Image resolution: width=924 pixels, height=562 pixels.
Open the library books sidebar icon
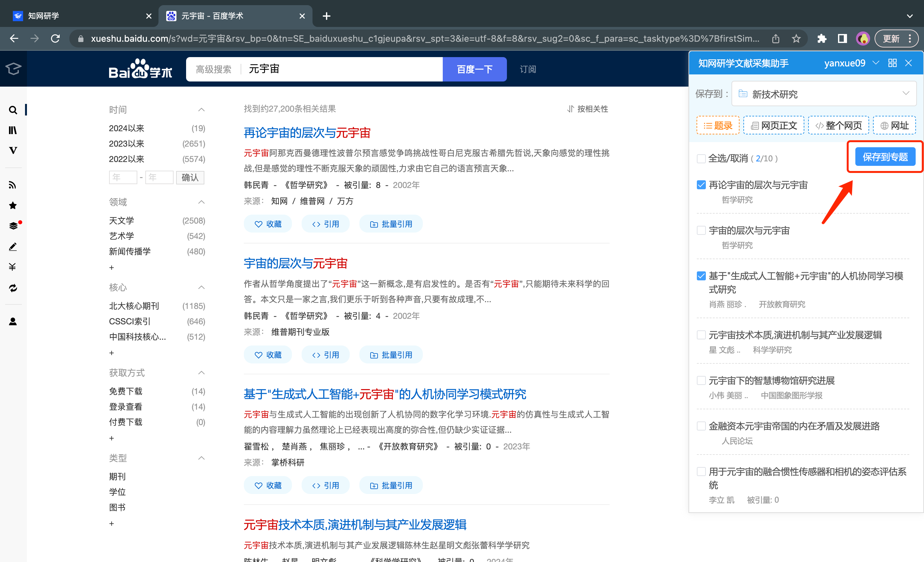click(x=13, y=130)
